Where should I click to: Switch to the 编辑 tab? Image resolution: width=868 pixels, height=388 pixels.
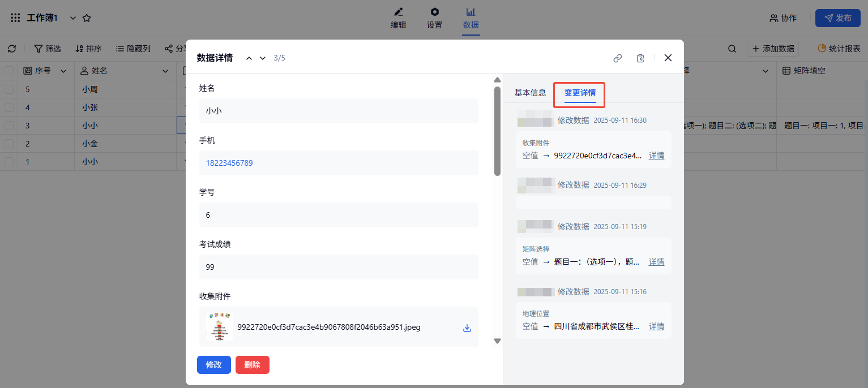(x=399, y=18)
